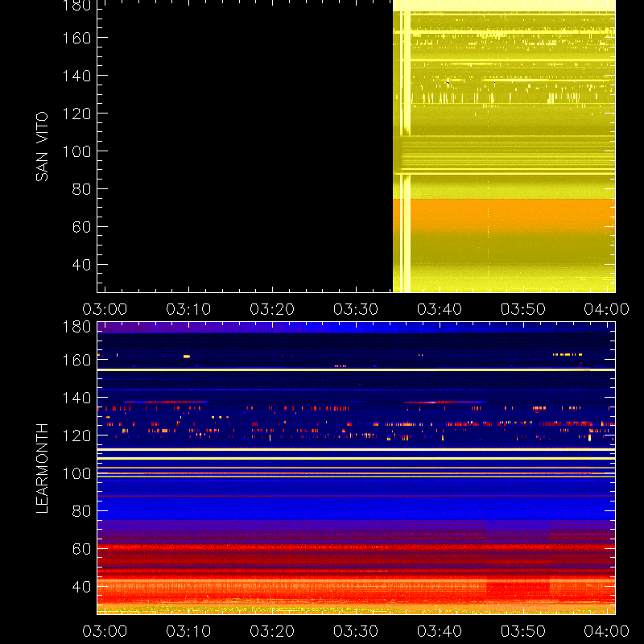Select the 60 tick label on LEARMONTH axis
The height and width of the screenshot is (644, 644).
(x=81, y=549)
